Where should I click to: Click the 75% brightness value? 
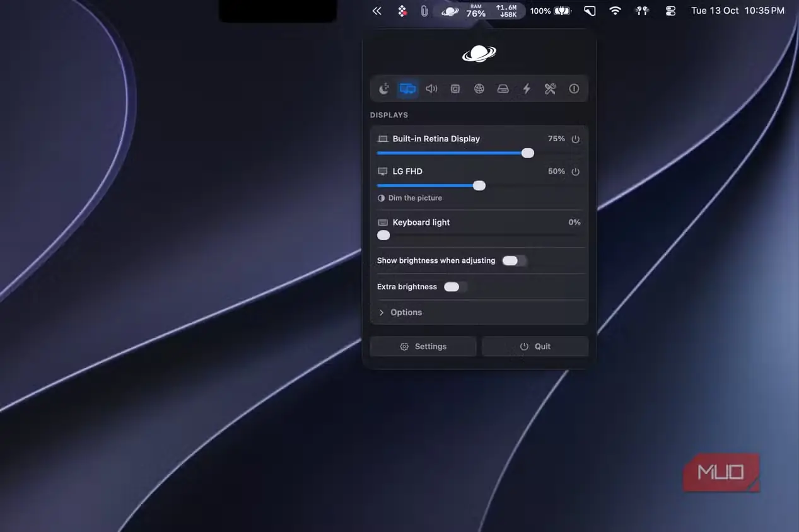[x=556, y=139]
